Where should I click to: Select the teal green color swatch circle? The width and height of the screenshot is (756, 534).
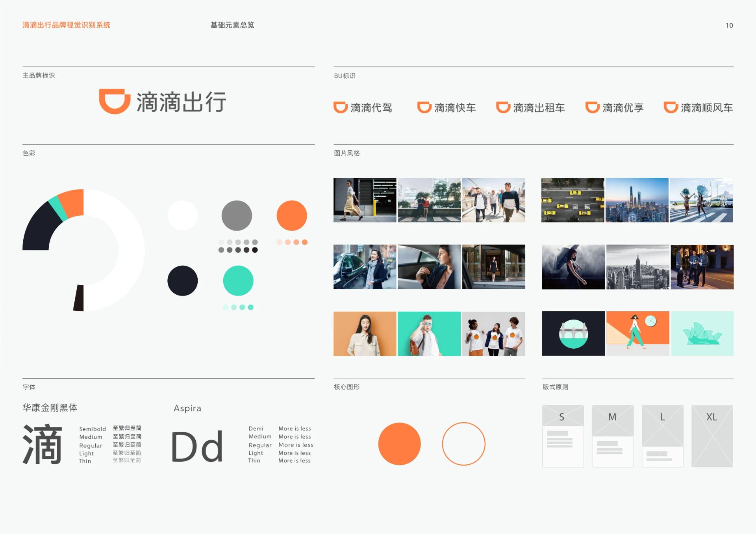tap(238, 281)
